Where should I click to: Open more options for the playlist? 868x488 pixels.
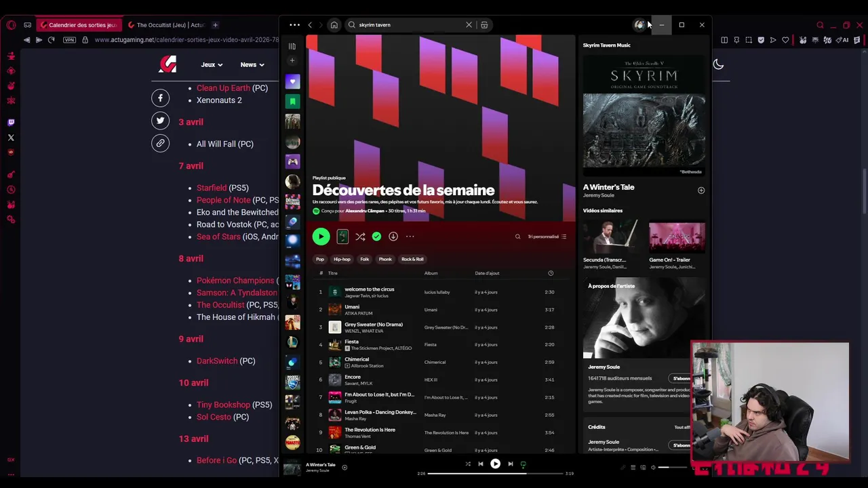(410, 237)
